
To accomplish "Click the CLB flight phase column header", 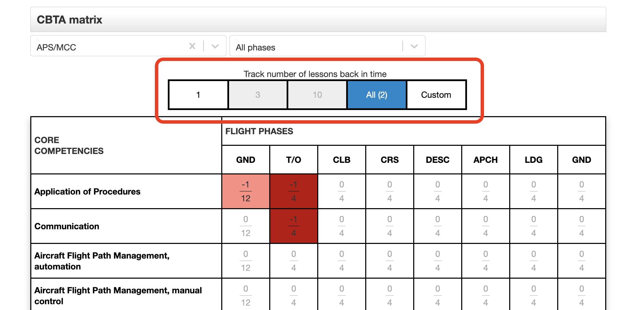I will 341,160.
